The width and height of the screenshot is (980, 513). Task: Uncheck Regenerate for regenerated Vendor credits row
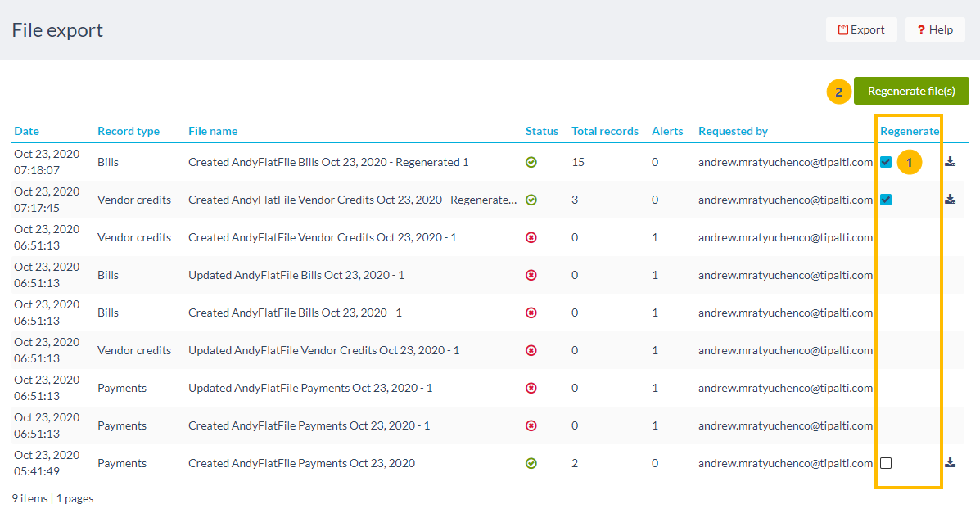[886, 200]
